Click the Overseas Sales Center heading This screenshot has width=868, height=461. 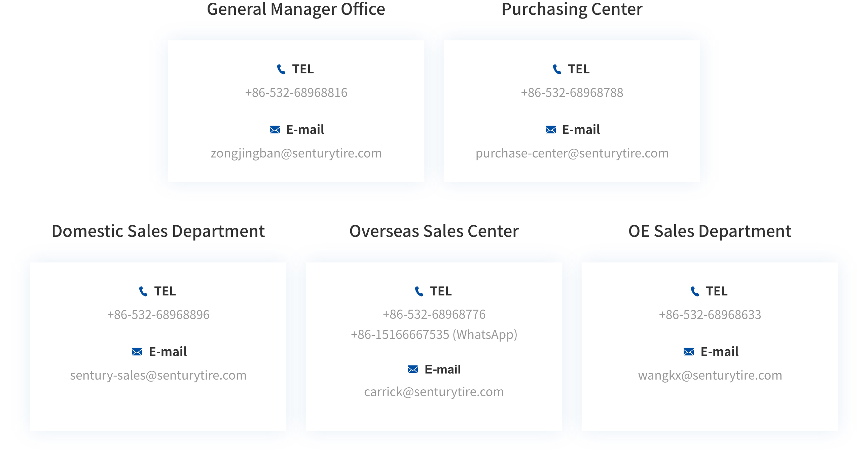coord(434,231)
